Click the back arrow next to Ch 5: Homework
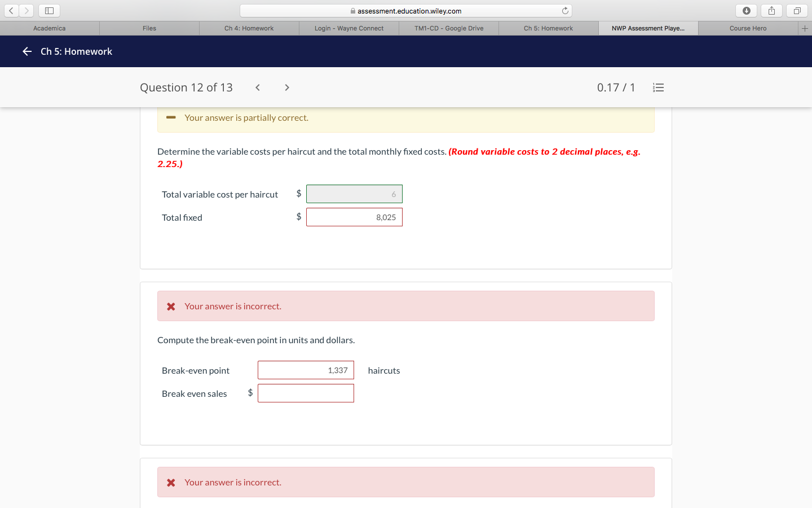This screenshot has width=812, height=508. pyautogui.click(x=27, y=51)
